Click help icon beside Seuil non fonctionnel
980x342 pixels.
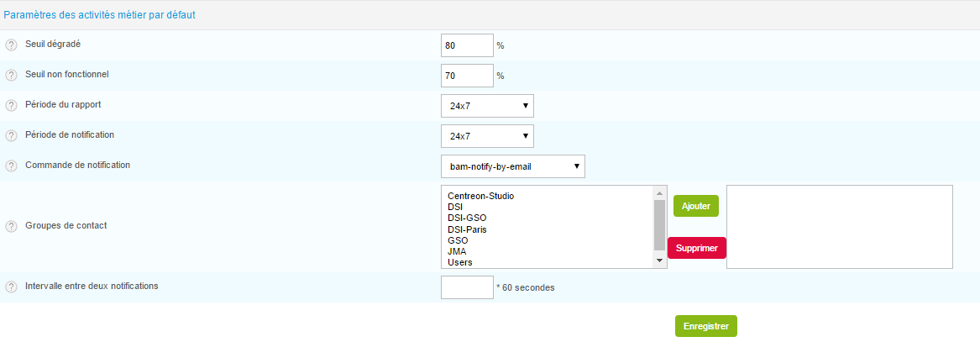[x=11, y=76]
